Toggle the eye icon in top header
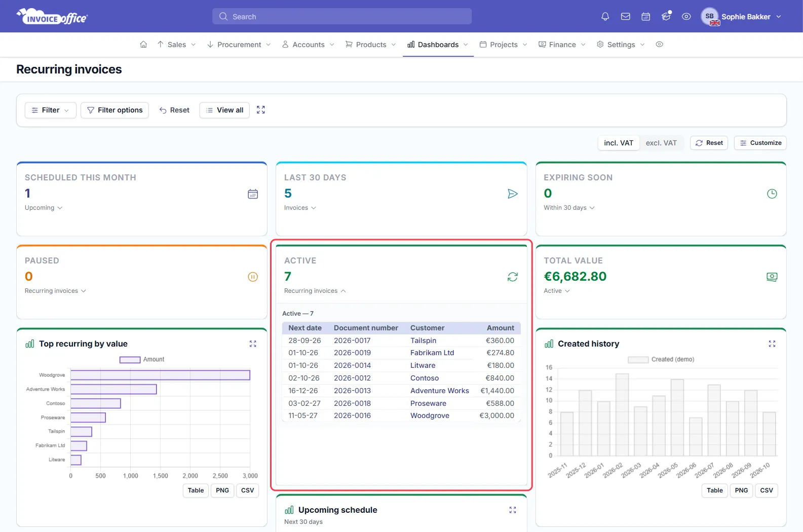803x532 pixels. tap(686, 17)
